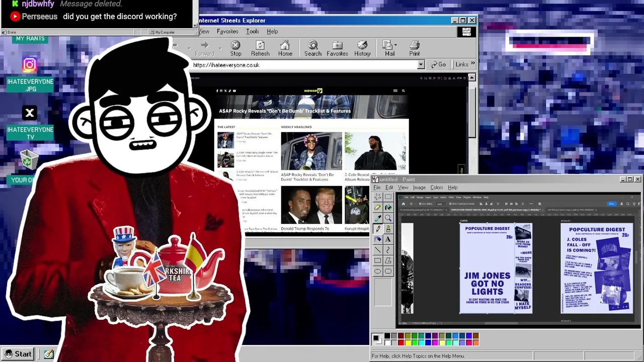The image size is (644, 362).
Task: Open the X IHATEEVERYONE TV desktop icon
Action: click(x=30, y=113)
